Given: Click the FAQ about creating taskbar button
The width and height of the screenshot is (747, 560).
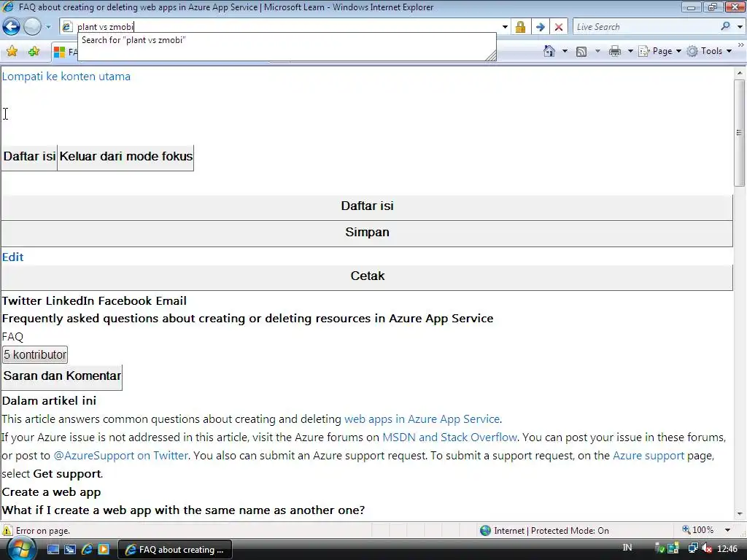Looking at the screenshot, I should 175,550.
